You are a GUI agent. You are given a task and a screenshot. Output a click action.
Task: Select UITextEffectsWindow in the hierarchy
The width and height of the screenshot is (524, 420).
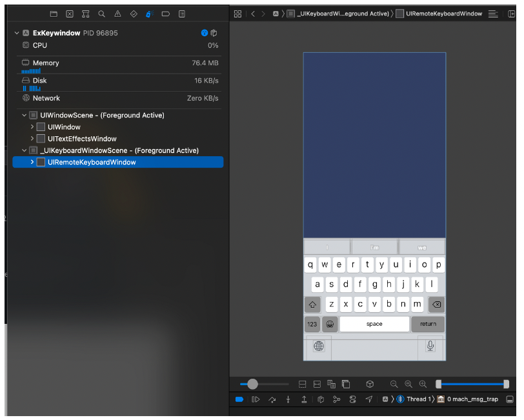82,138
